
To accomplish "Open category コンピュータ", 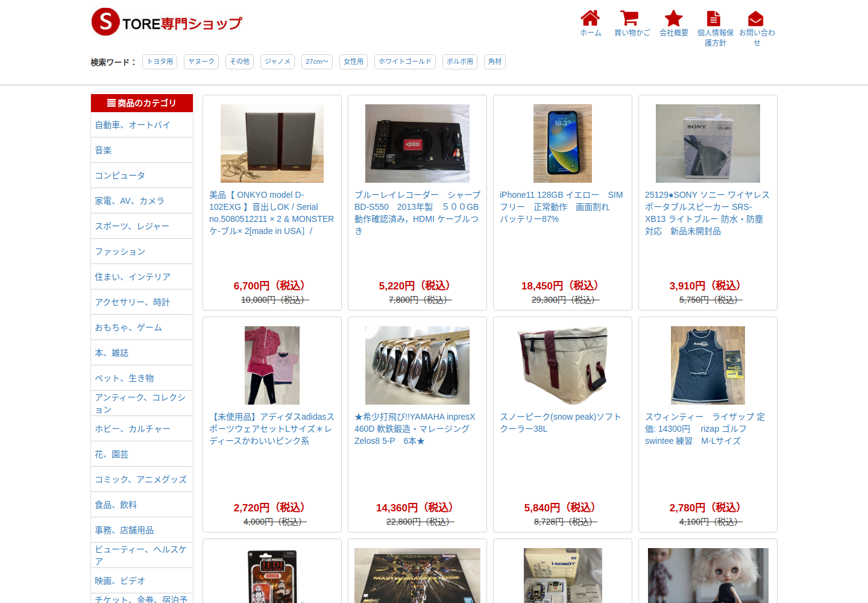I will pyautogui.click(x=142, y=175).
